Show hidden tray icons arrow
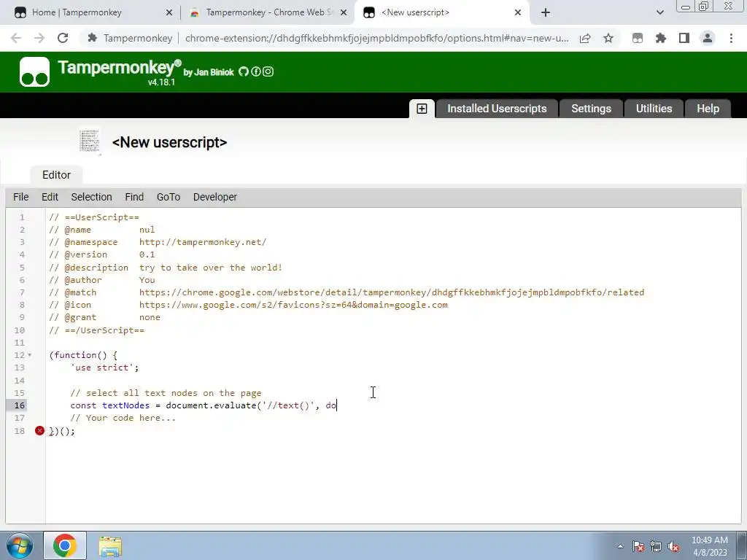 [x=620, y=546]
